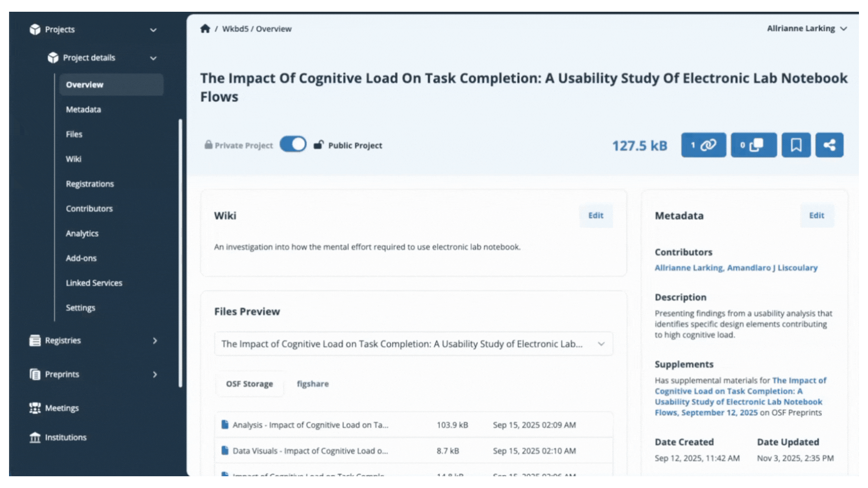Click Edit button in Wiki panel
Viewport: 868px width, 488px height.
pyautogui.click(x=595, y=216)
